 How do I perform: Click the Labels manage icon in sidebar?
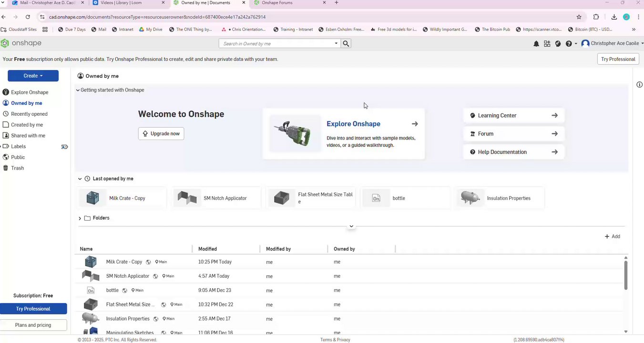[64, 147]
